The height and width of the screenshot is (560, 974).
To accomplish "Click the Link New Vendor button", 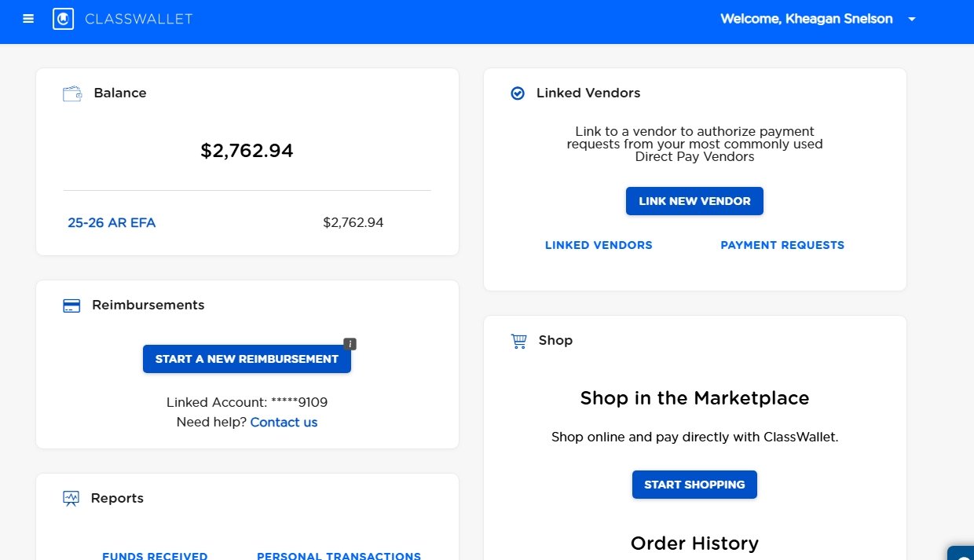I will [x=694, y=201].
